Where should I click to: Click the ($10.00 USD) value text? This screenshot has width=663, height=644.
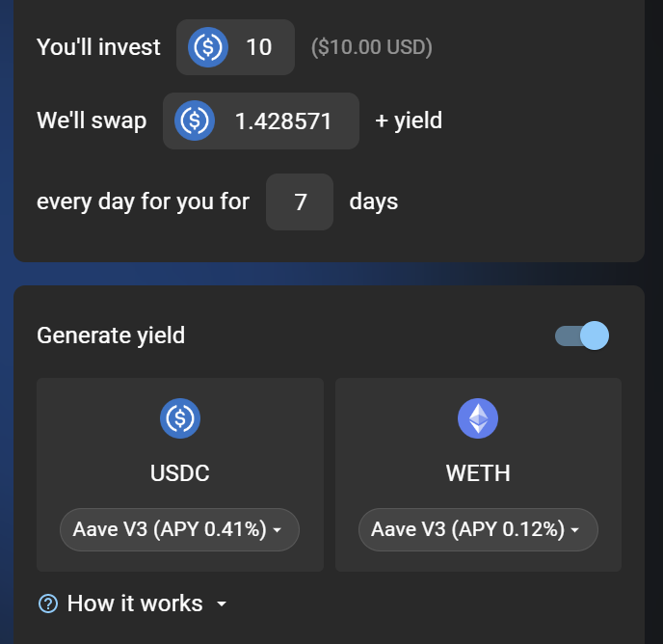point(371,46)
